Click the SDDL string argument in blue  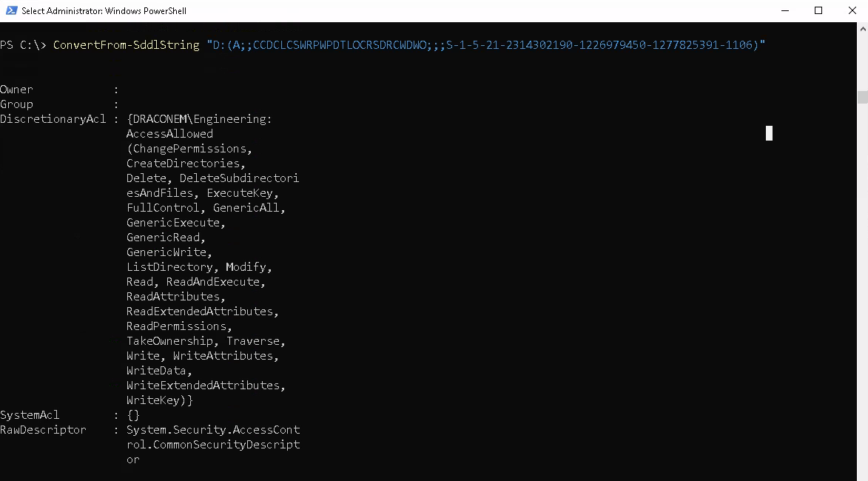(x=486, y=45)
